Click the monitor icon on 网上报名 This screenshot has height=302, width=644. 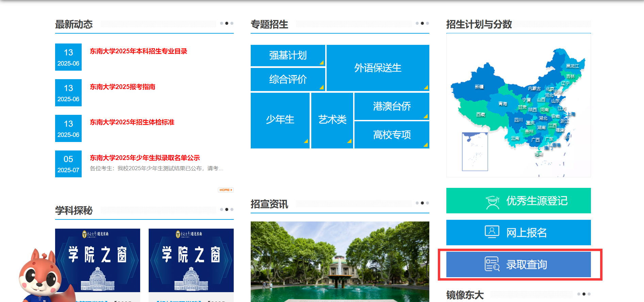click(492, 232)
